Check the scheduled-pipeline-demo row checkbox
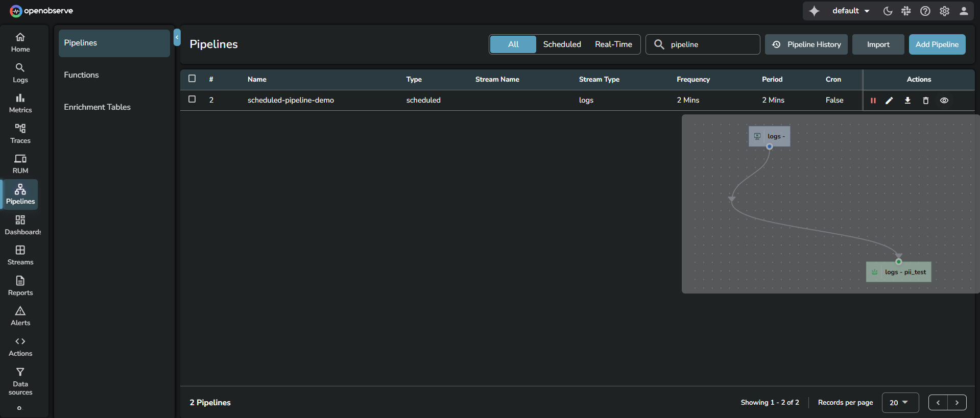 (x=192, y=100)
